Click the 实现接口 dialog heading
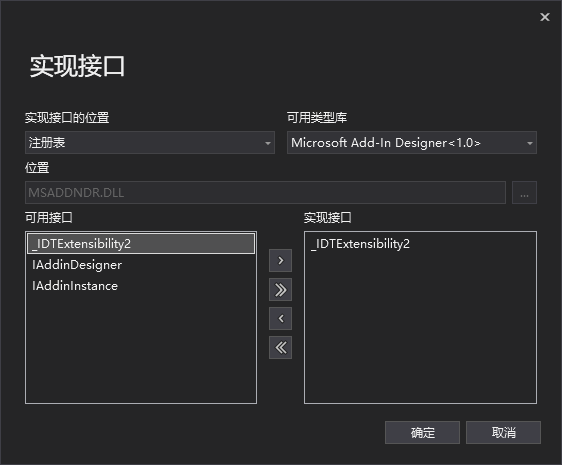The image size is (562, 465). point(77,66)
